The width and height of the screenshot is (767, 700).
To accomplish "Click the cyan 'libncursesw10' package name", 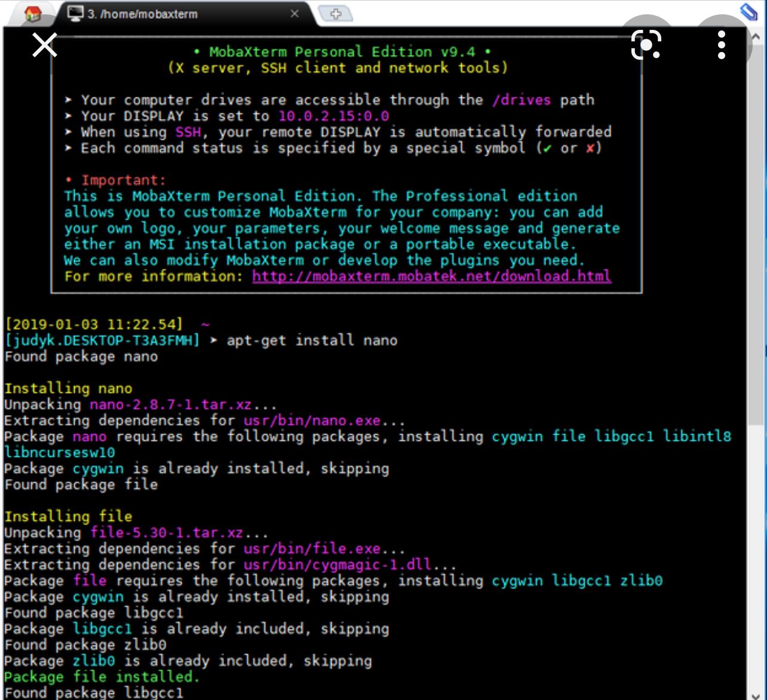I will pyautogui.click(x=60, y=453).
